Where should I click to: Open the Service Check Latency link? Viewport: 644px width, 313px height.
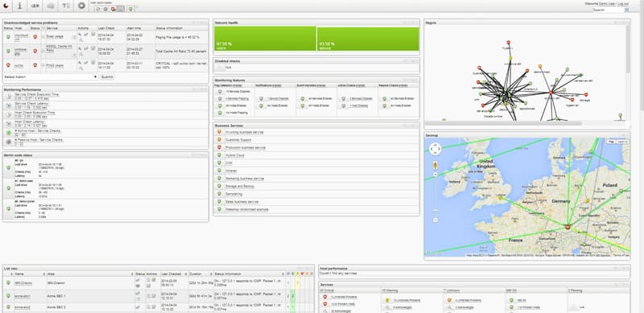pyautogui.click(x=31, y=104)
